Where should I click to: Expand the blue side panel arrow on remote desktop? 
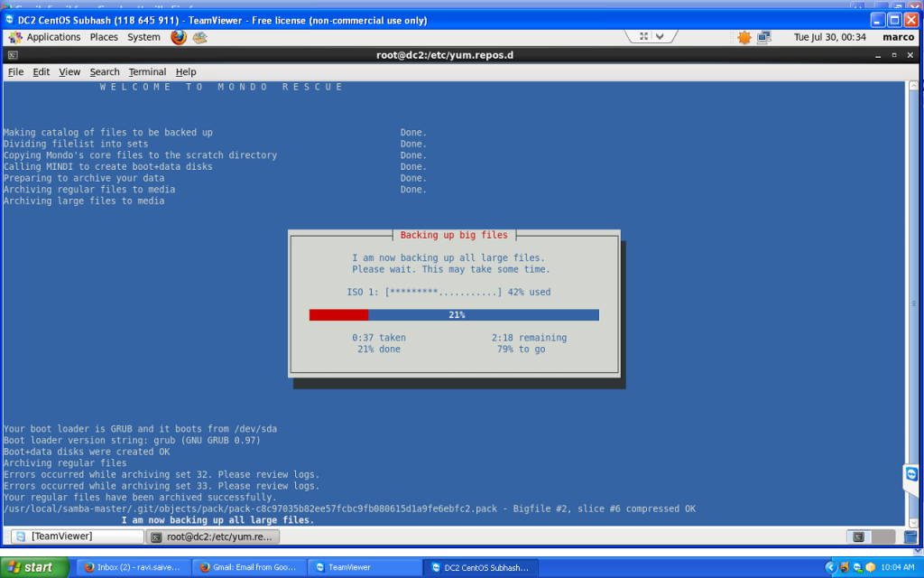[x=910, y=473]
